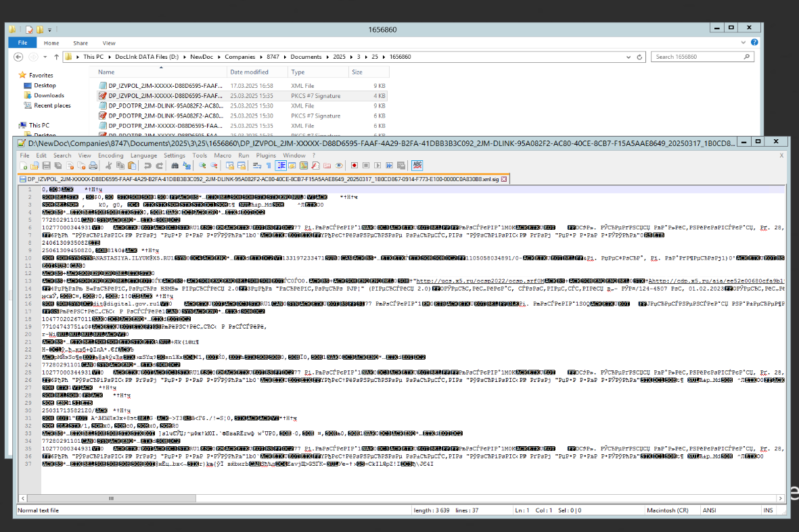Show the Document Map panel
This screenshot has width=799, height=532.
[304, 166]
